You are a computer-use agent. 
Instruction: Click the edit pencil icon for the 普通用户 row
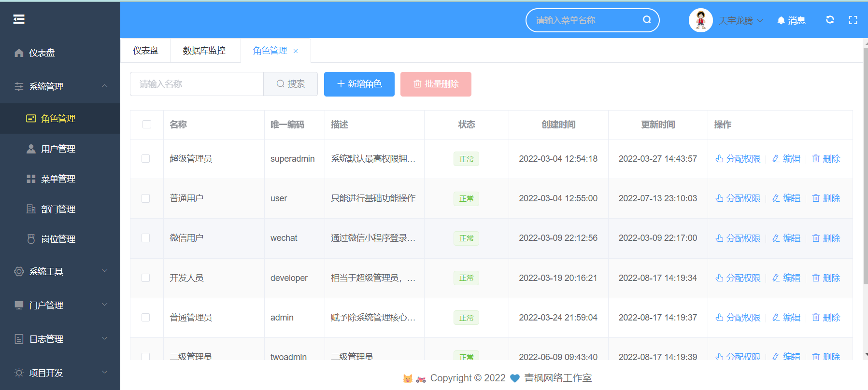pyautogui.click(x=776, y=198)
